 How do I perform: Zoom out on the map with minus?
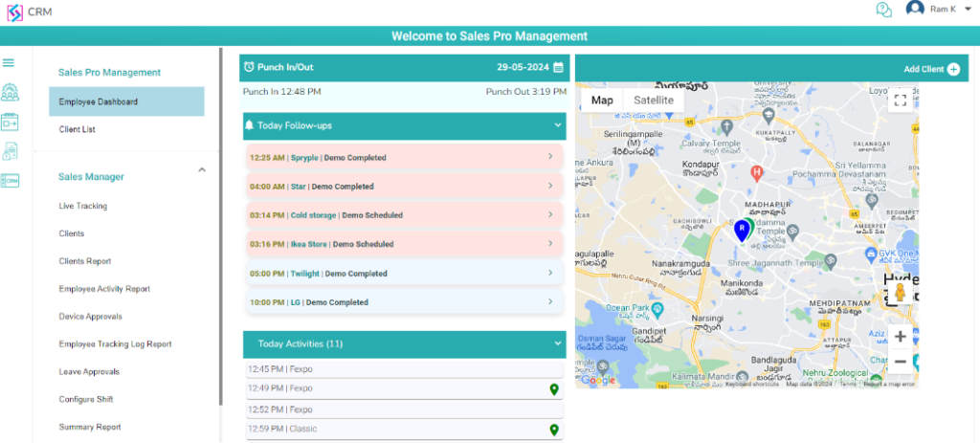(900, 362)
